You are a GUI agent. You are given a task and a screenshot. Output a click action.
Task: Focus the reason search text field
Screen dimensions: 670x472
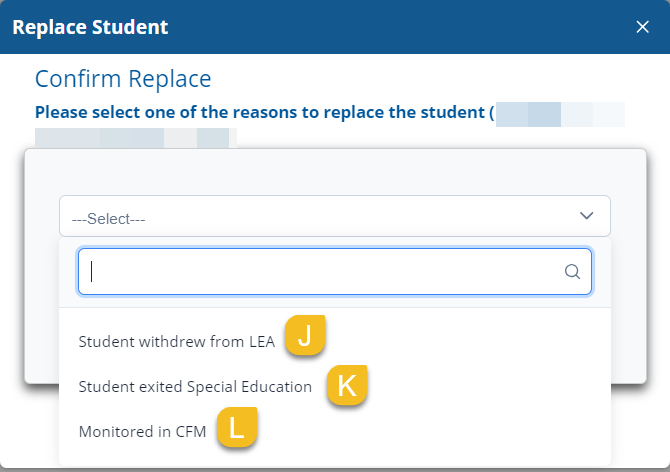tap(320, 271)
